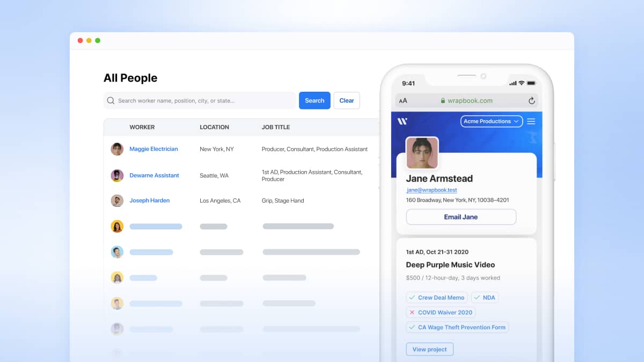Click the yellow minimize window dot

point(89,41)
